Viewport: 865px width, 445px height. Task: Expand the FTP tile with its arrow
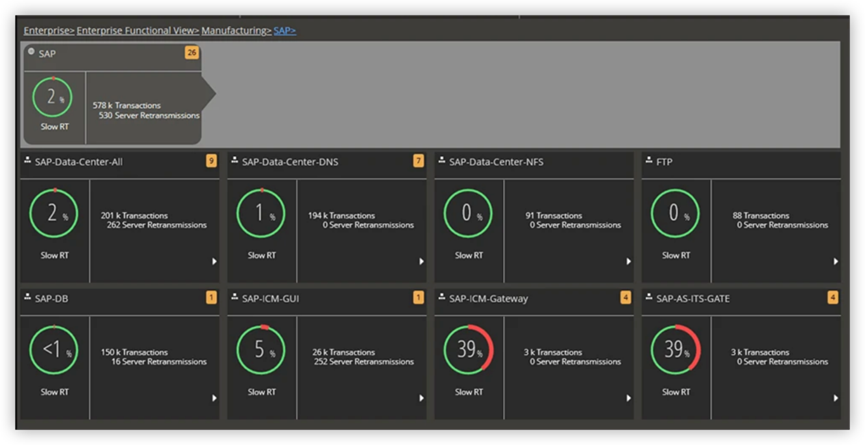836,262
